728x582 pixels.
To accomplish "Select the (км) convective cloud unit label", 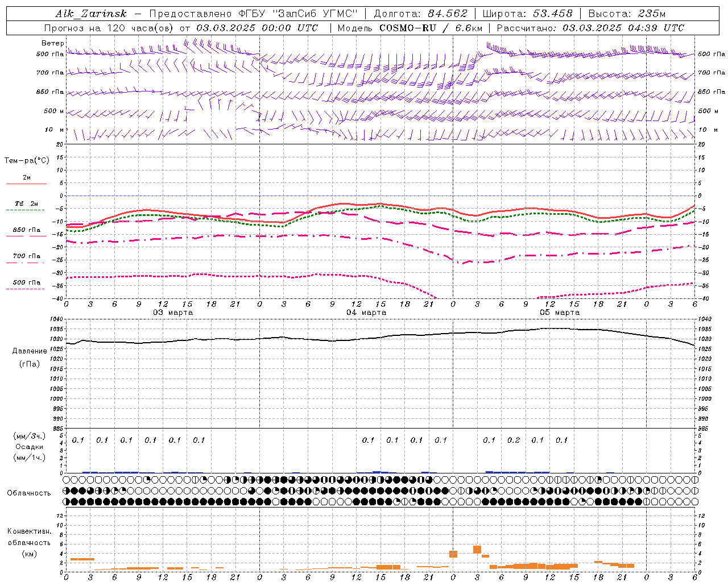I will tap(30, 554).
